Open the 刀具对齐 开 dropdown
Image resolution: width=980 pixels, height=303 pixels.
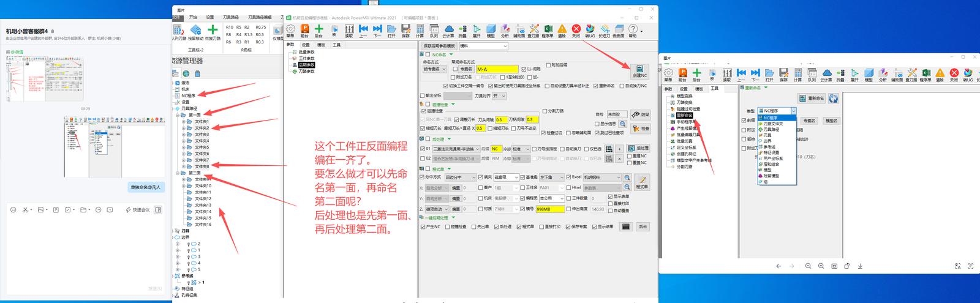click(499, 96)
